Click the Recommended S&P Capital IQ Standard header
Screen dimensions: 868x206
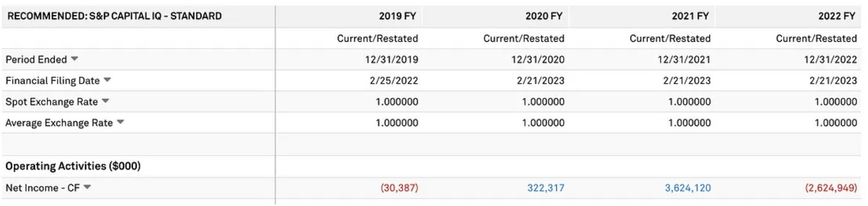pos(114,17)
